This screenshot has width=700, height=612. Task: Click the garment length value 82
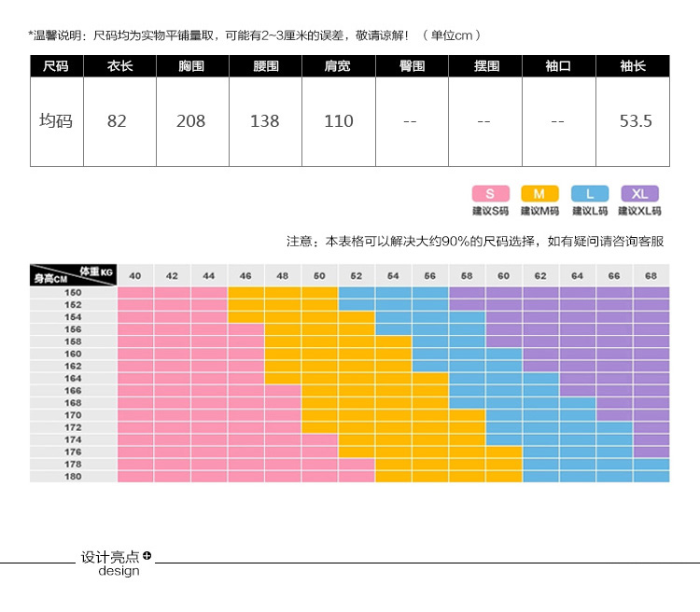click(x=117, y=121)
